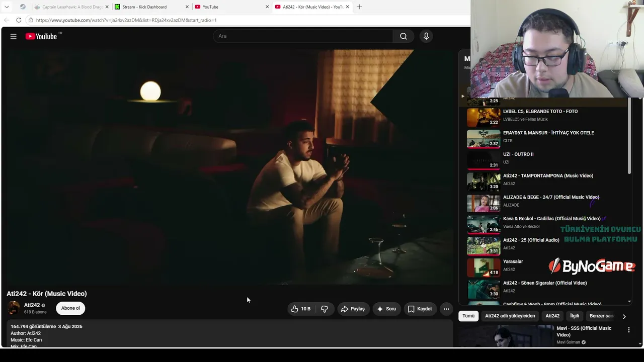Open more actions three-dot menu
The image size is (644, 362).
tap(446, 309)
